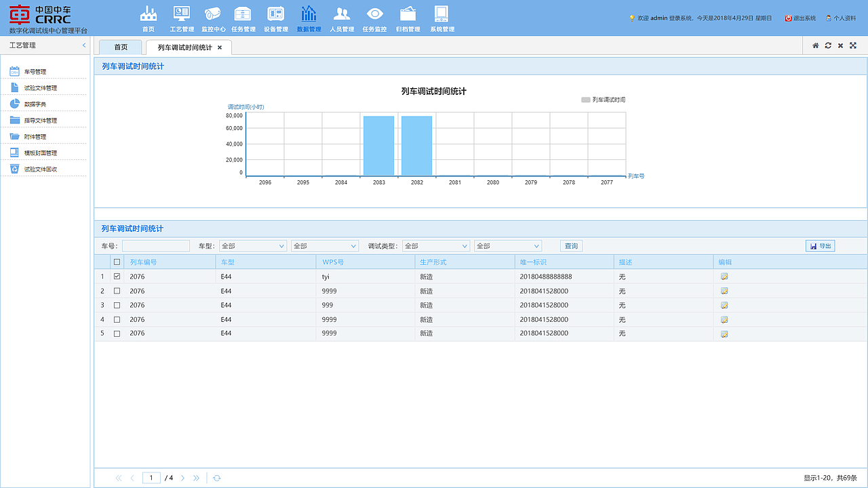The height and width of the screenshot is (488, 868).
Task: Click the chart bar for train 2083
Action: [378, 146]
